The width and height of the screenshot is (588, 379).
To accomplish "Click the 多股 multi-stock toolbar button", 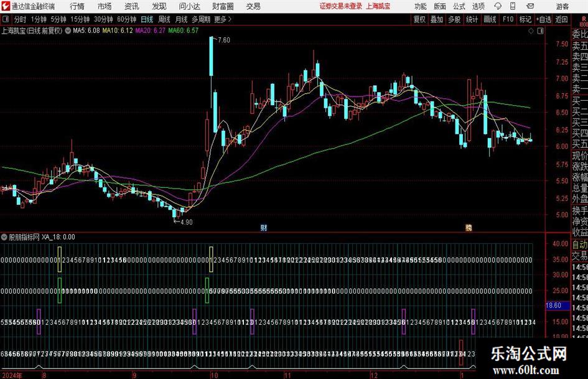I will click(454, 19).
